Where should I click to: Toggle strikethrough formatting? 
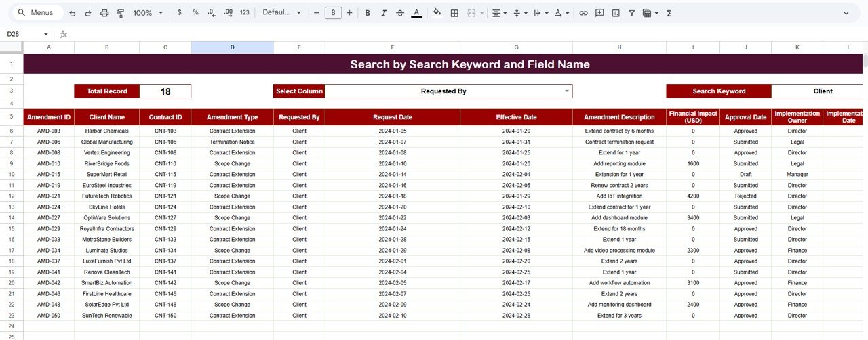pos(400,13)
